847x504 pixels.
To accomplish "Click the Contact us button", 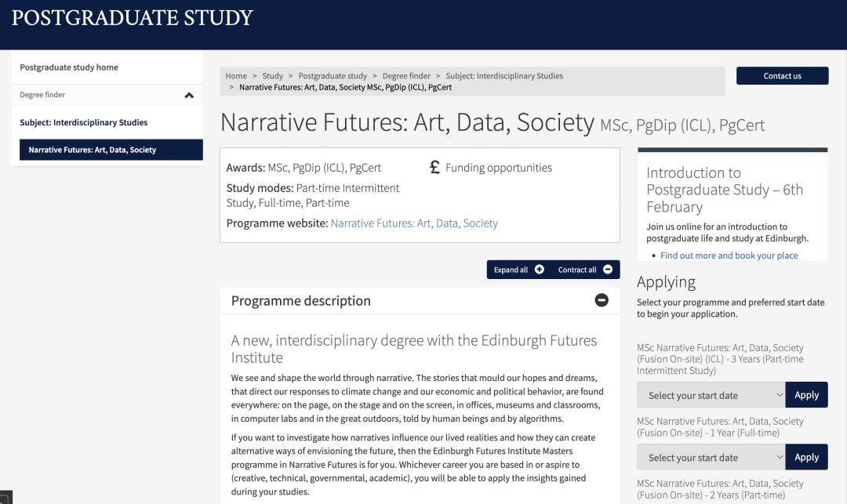I will tap(782, 76).
